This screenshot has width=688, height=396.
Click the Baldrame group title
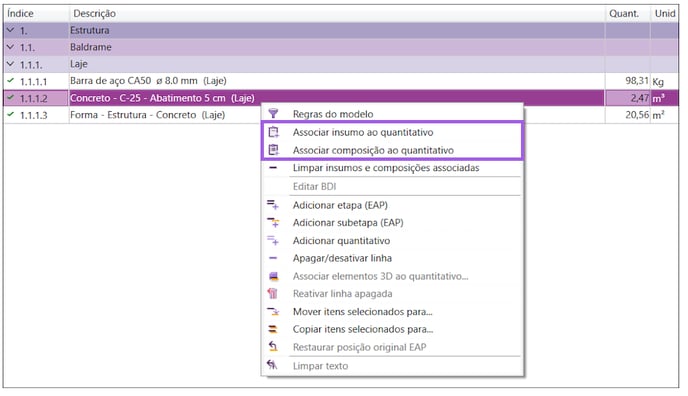[x=91, y=47]
